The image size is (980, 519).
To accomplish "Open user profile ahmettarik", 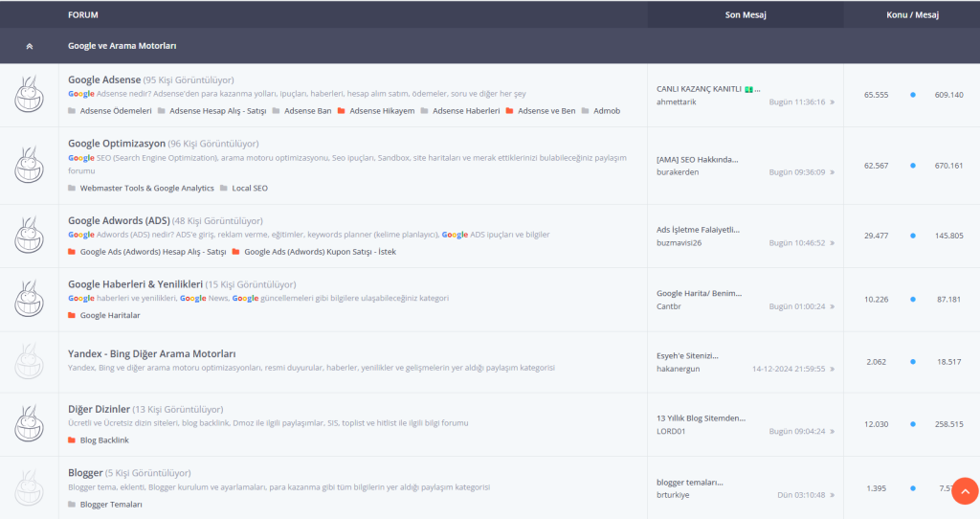I will [x=677, y=102].
